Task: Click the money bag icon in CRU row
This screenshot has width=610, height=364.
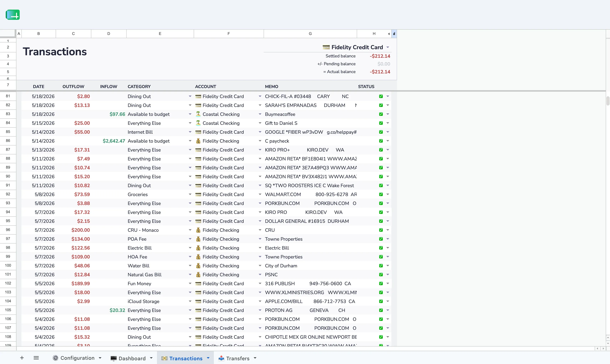Action: (198, 230)
